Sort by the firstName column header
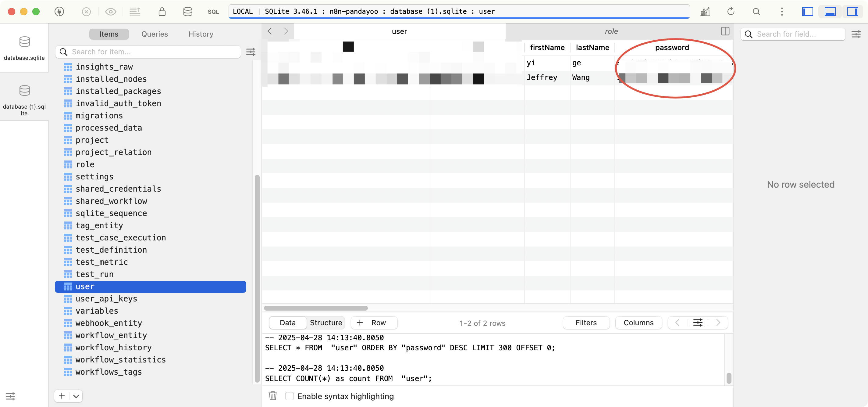The height and width of the screenshot is (407, 868). click(547, 47)
